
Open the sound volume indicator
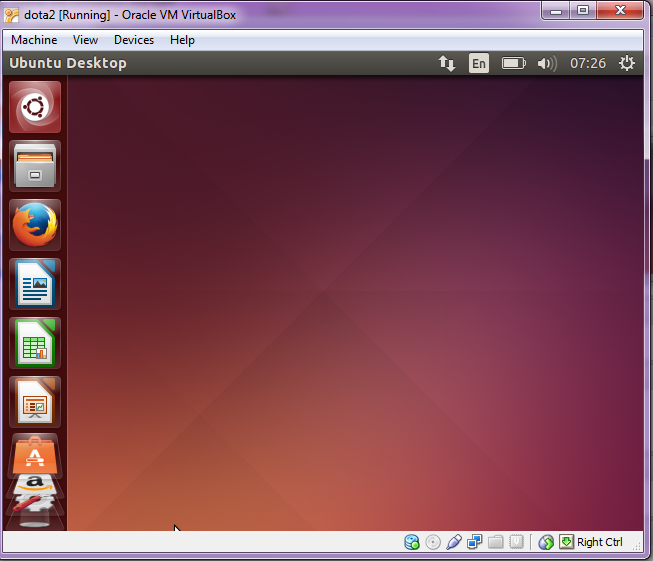coord(547,63)
